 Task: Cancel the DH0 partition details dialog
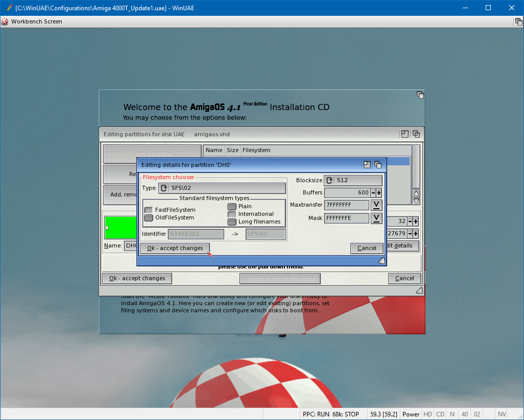367,249
